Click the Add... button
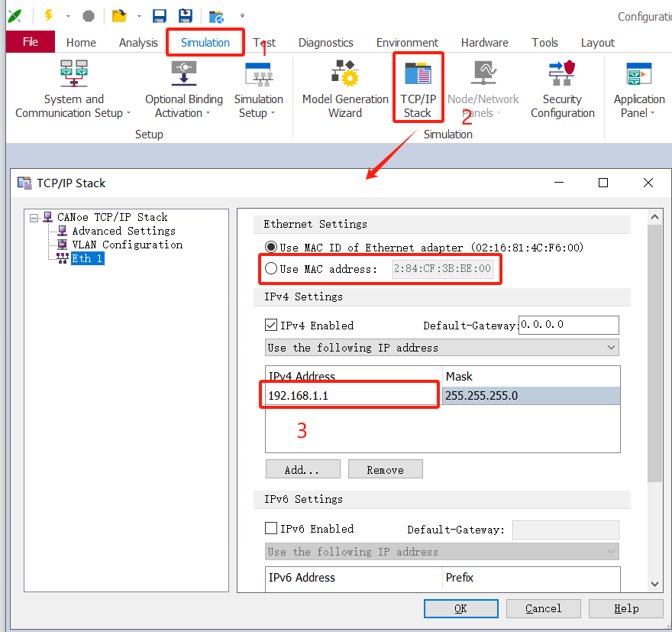 (302, 469)
